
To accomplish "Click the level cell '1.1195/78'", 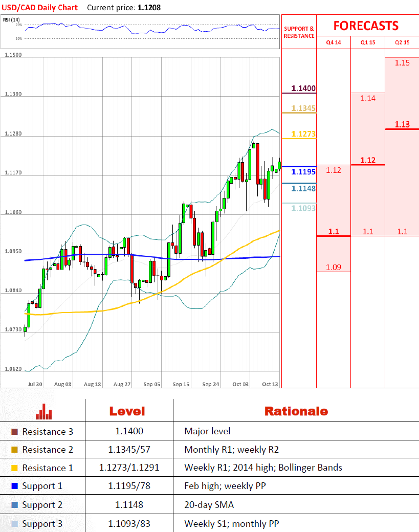I will tap(129, 486).
